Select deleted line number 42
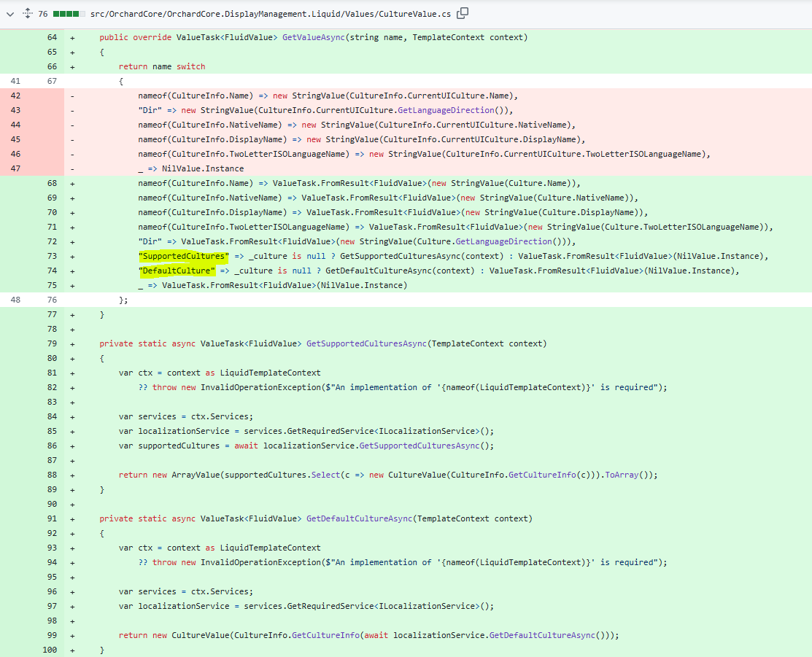Viewport: 812px width, 657px height. [x=15, y=96]
